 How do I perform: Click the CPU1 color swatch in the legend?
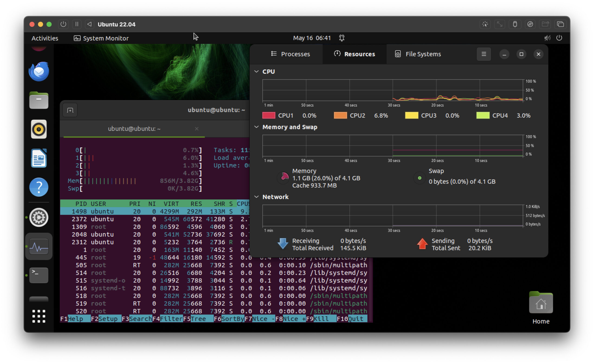pyautogui.click(x=269, y=115)
